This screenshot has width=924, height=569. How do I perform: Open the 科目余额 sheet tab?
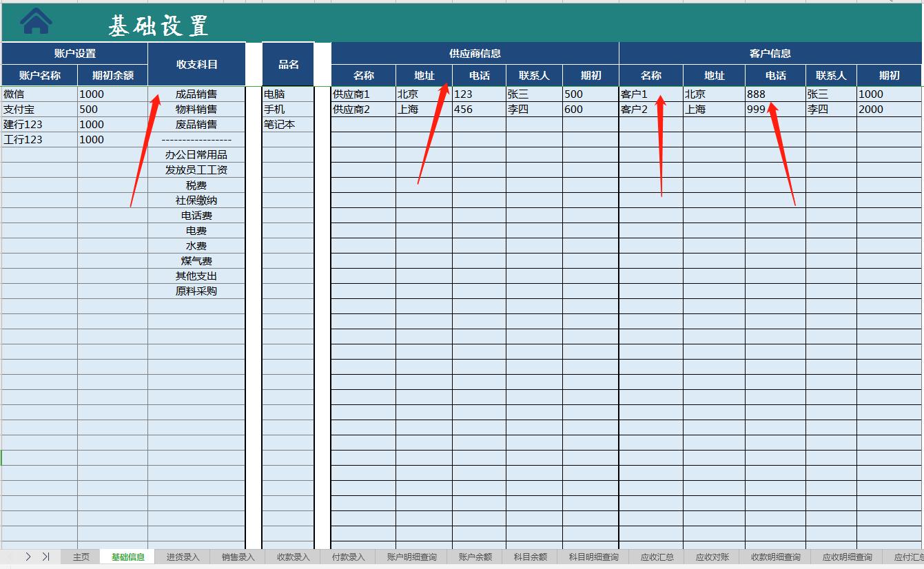point(530,556)
